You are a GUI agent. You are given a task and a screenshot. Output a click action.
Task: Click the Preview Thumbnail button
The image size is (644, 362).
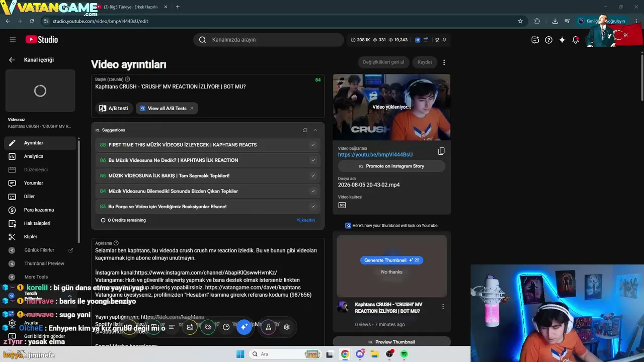391,342
